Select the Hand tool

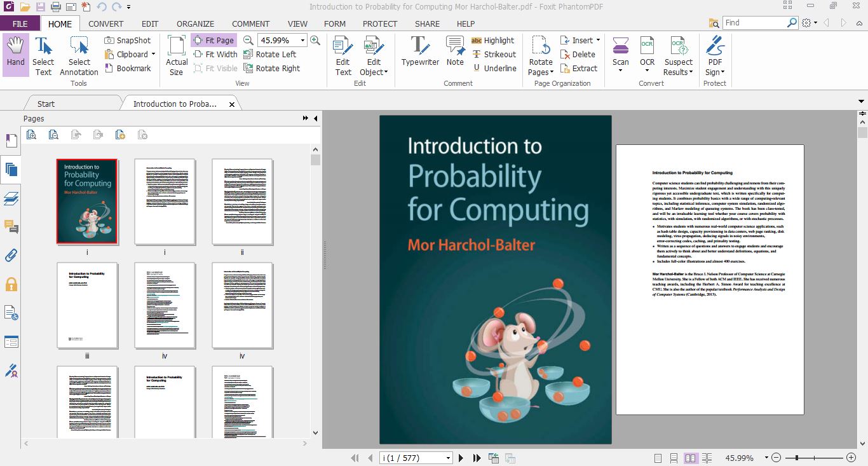16,55
